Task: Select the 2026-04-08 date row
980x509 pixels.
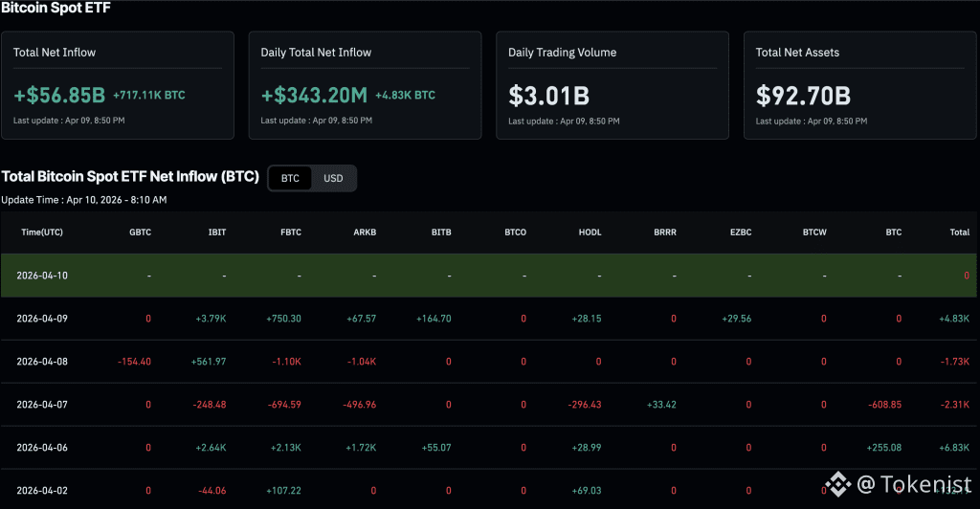Action: point(42,362)
